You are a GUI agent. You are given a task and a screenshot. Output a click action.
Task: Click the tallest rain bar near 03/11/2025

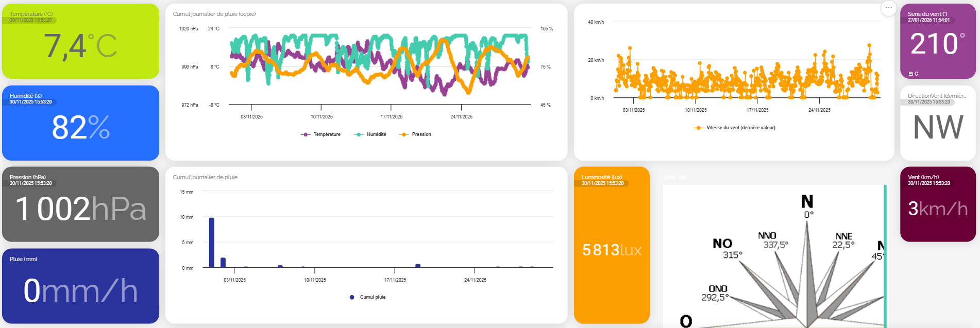click(x=212, y=242)
